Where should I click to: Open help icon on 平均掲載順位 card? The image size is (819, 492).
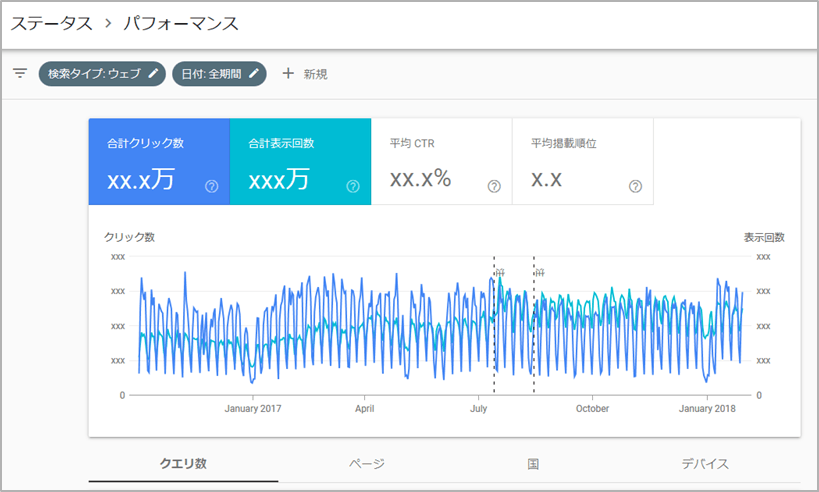click(635, 186)
